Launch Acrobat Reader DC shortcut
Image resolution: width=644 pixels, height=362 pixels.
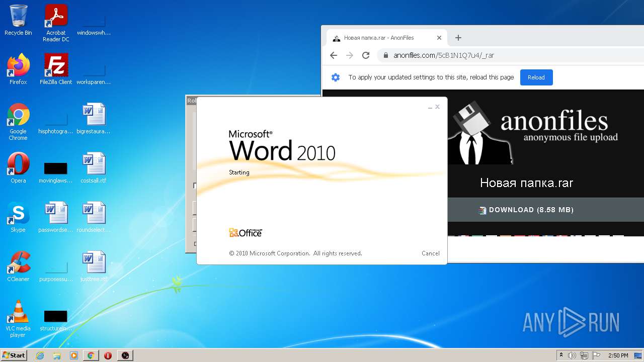pos(56,23)
